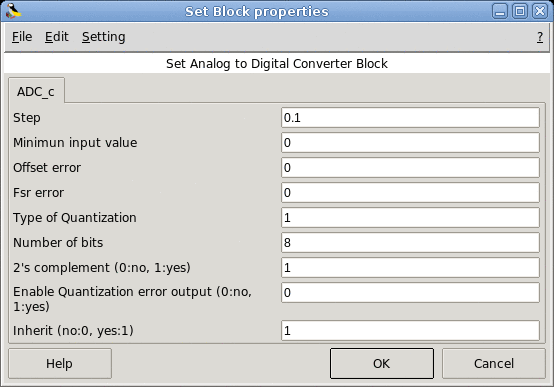Confirm settings with the OK button

click(x=382, y=363)
